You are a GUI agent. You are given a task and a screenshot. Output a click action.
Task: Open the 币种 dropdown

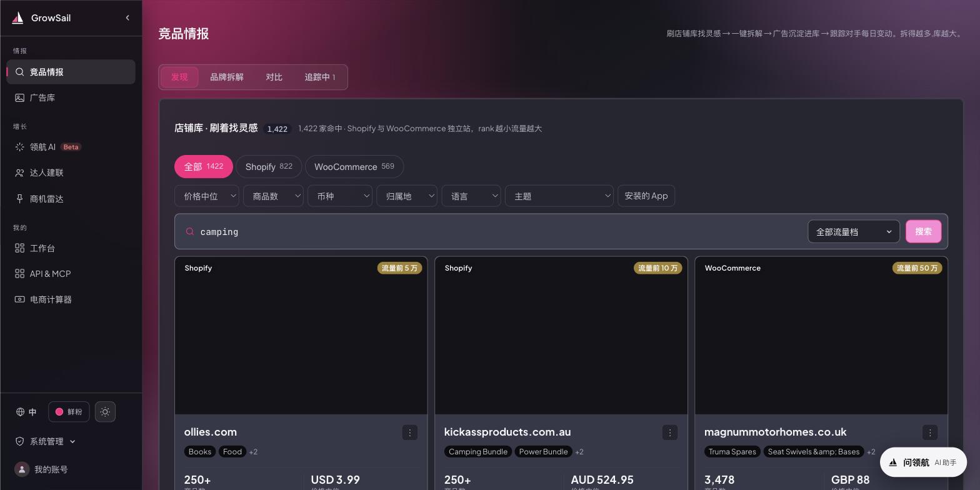[340, 196]
